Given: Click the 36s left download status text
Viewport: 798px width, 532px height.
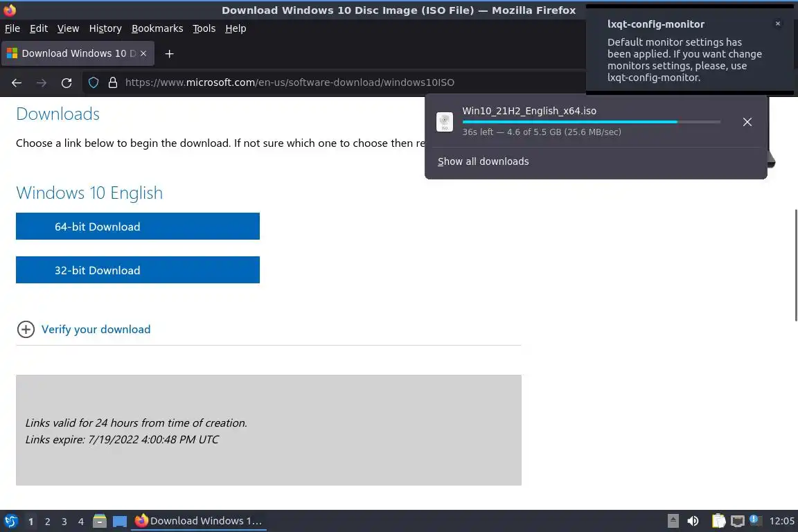Looking at the screenshot, I should click(x=542, y=132).
